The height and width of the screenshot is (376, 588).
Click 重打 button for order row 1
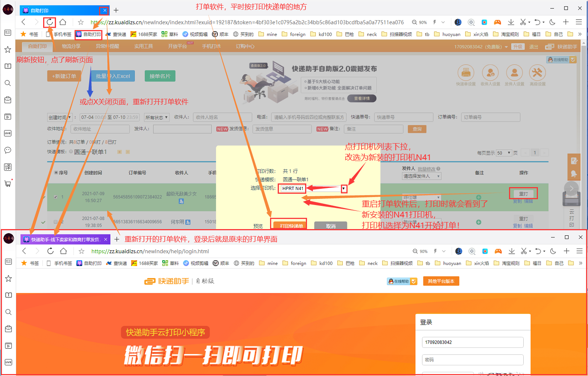[x=523, y=194]
